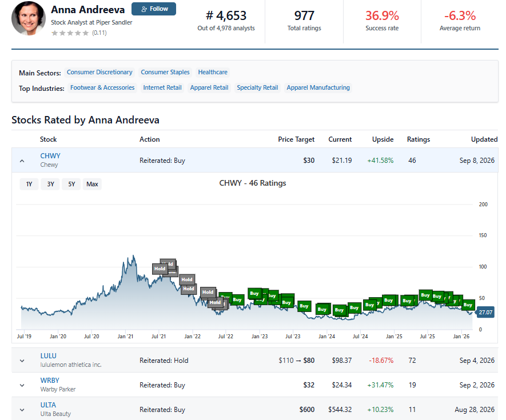
Task: Click the 27.07 current price label
Action: click(x=485, y=312)
